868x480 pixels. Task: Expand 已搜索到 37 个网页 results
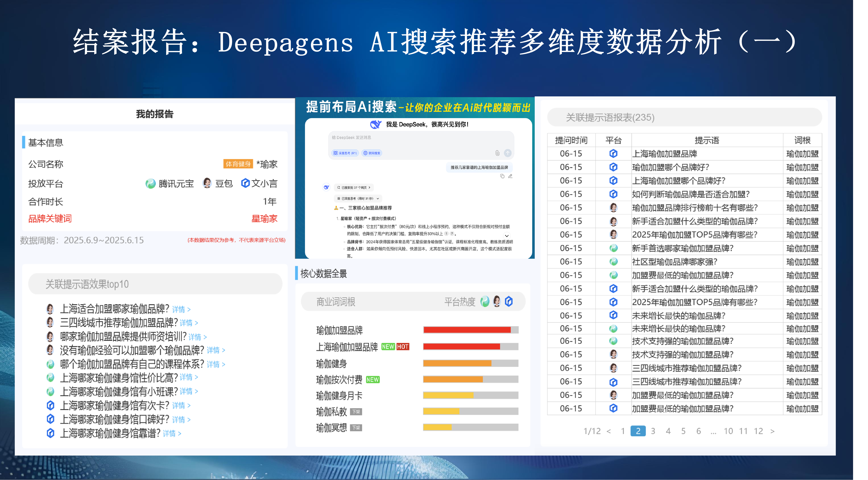pyautogui.click(x=354, y=187)
